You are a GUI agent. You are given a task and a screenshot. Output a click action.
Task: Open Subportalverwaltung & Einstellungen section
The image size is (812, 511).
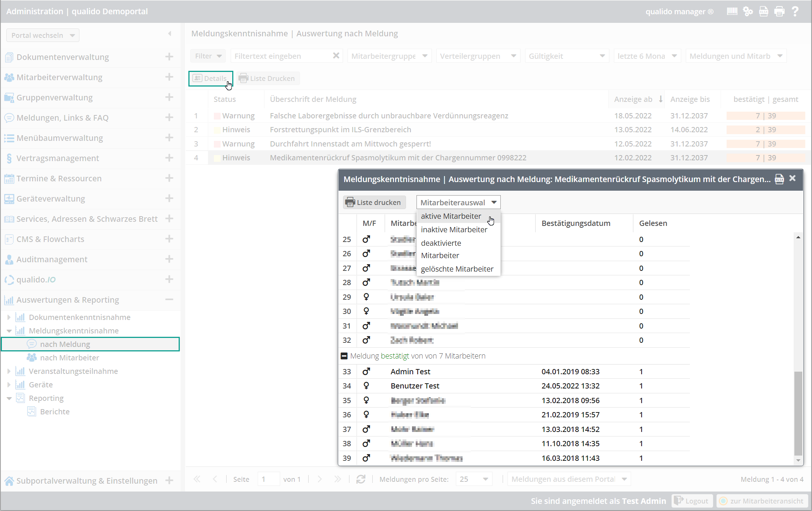pyautogui.click(x=90, y=481)
